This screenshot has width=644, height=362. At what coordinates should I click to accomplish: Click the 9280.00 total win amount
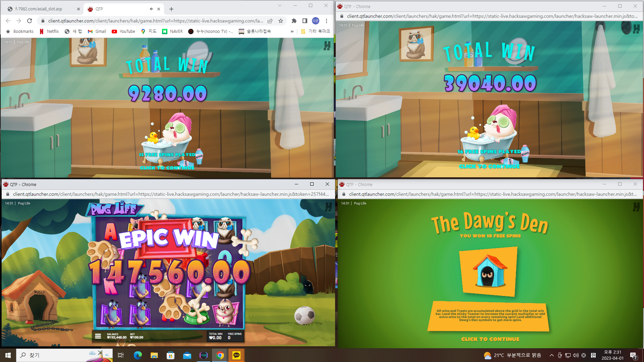point(167,93)
